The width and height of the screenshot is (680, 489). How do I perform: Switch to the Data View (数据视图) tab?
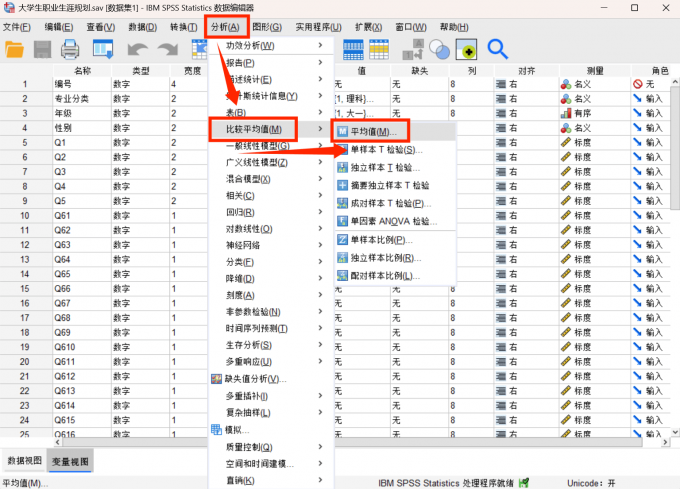25,461
